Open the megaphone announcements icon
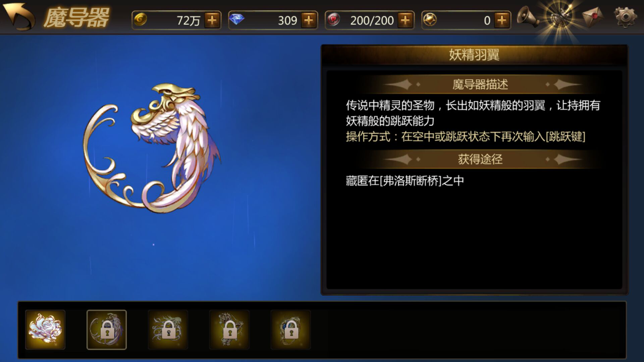 pyautogui.click(x=528, y=17)
